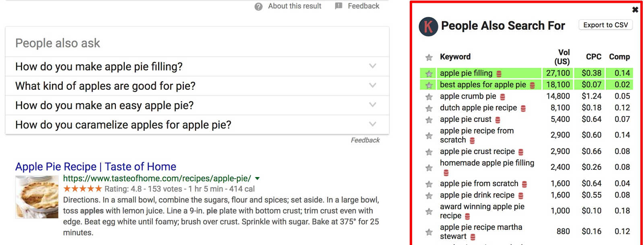Click the Keywords Everywhere K logo
Image resolution: width=644 pixels, height=245 pixels.
(x=428, y=27)
